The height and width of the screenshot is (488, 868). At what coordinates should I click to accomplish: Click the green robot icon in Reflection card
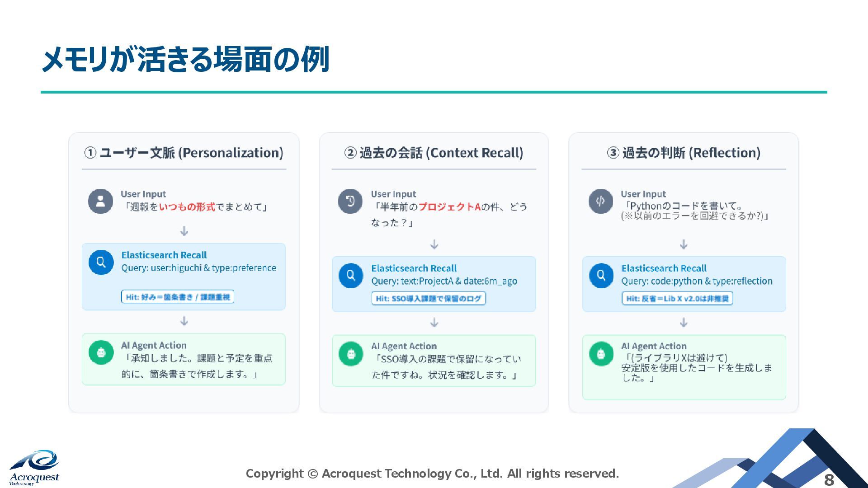[x=601, y=354]
